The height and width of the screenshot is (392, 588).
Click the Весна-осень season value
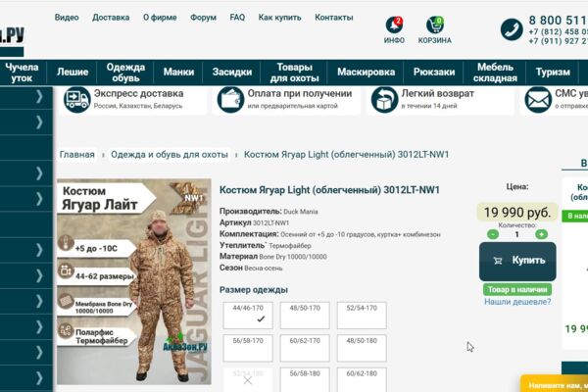(264, 269)
